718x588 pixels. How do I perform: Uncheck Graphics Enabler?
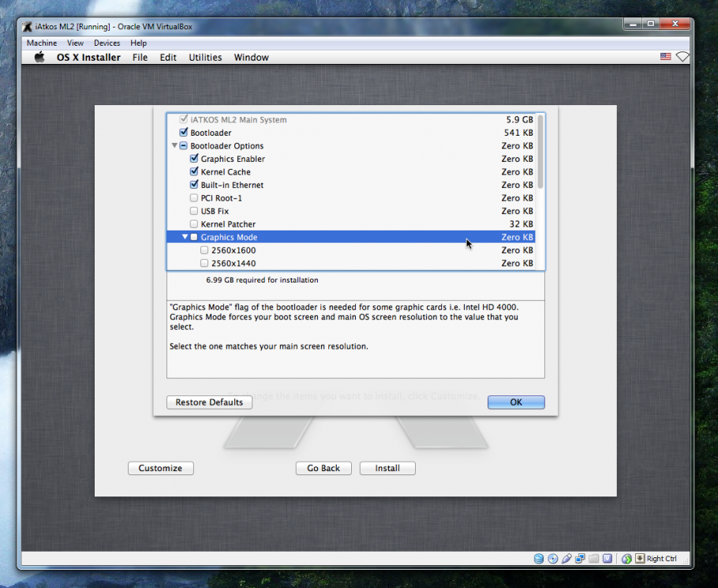[194, 159]
